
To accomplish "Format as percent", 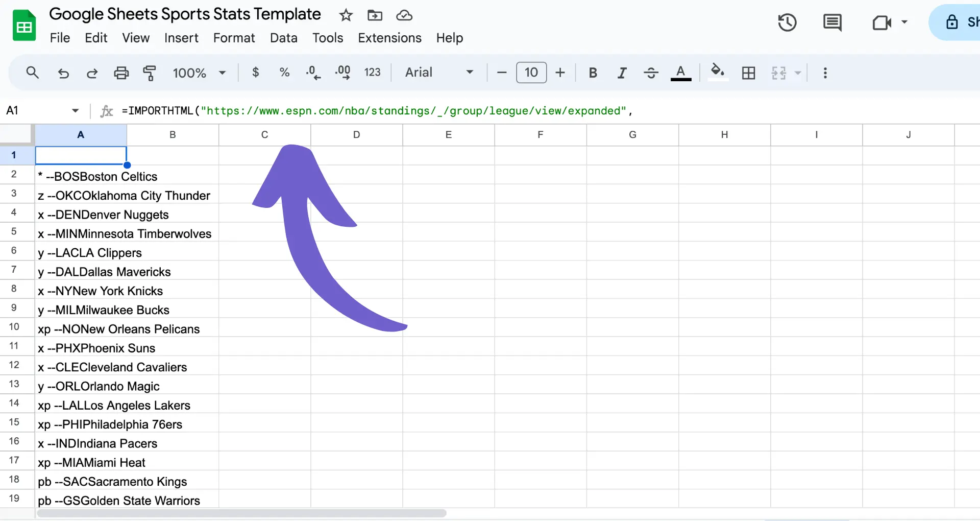I will coord(284,73).
